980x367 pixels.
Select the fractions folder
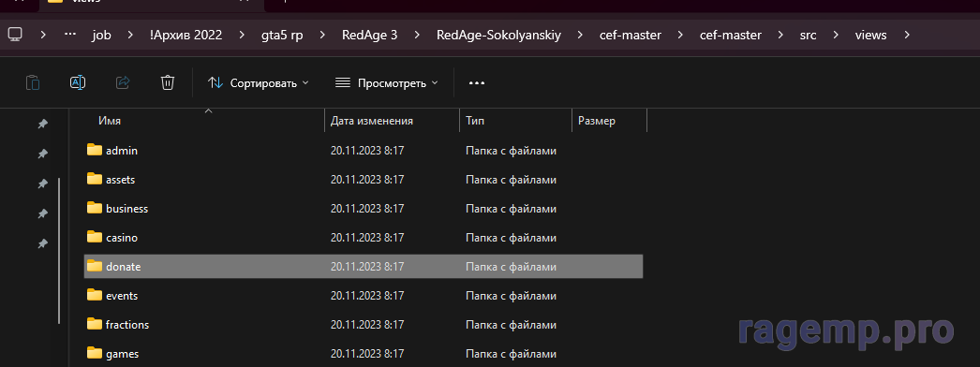[x=364, y=325]
